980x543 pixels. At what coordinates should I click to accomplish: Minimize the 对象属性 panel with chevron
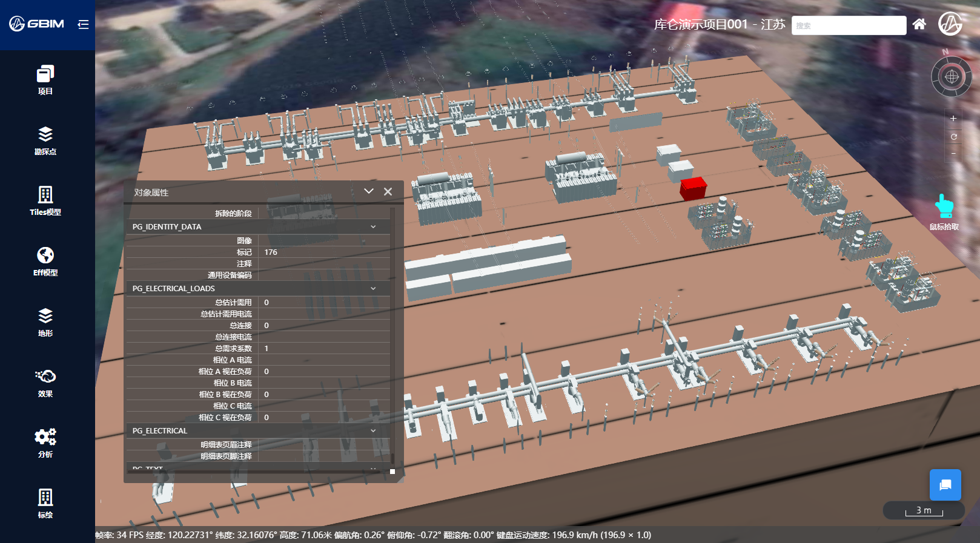pyautogui.click(x=368, y=191)
